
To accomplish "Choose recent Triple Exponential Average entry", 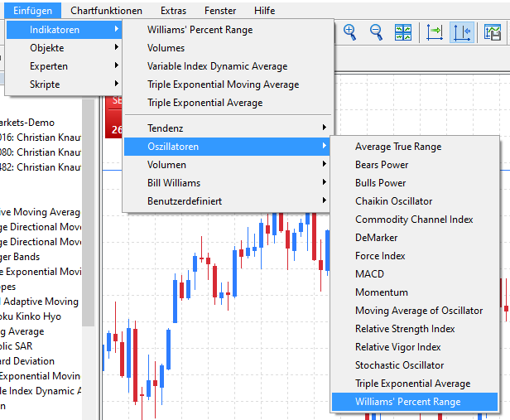I will point(227,103).
